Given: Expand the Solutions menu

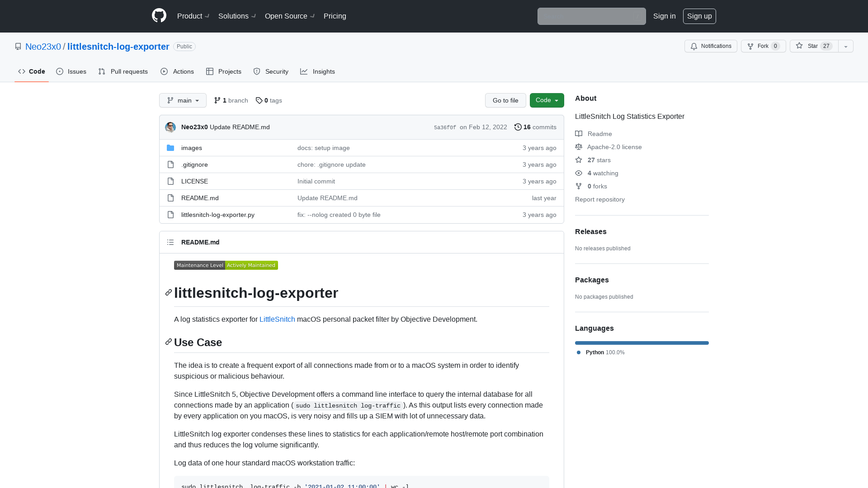Looking at the screenshot, I should [237, 16].
